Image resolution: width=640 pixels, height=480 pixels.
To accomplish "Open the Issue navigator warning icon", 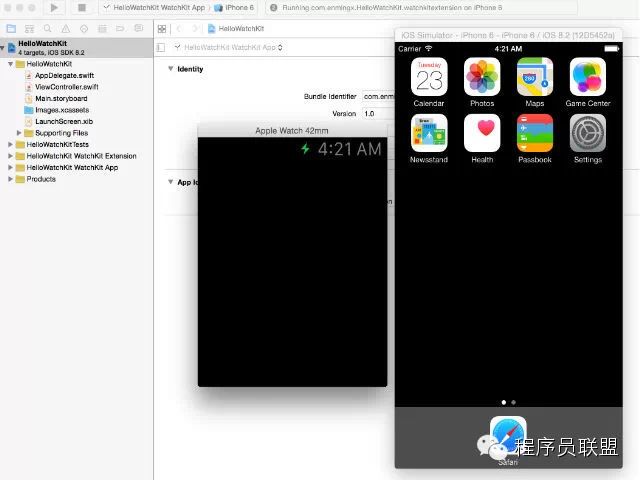I will (x=65, y=29).
